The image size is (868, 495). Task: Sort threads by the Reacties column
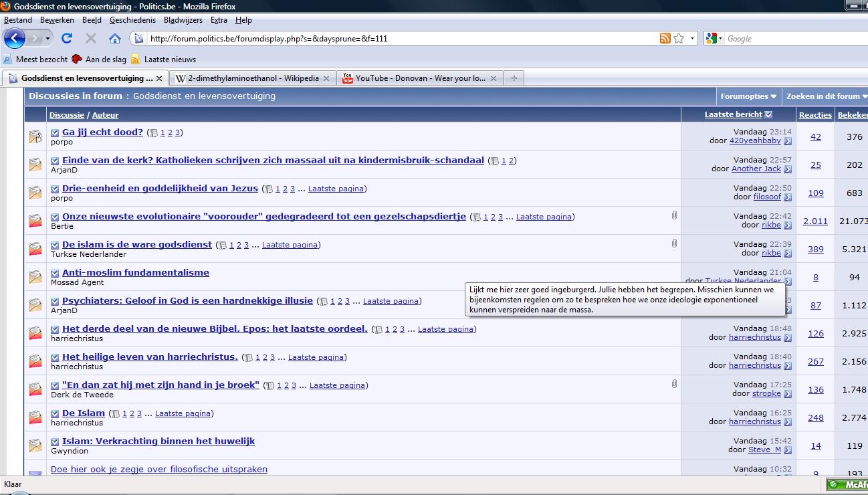[x=815, y=115]
